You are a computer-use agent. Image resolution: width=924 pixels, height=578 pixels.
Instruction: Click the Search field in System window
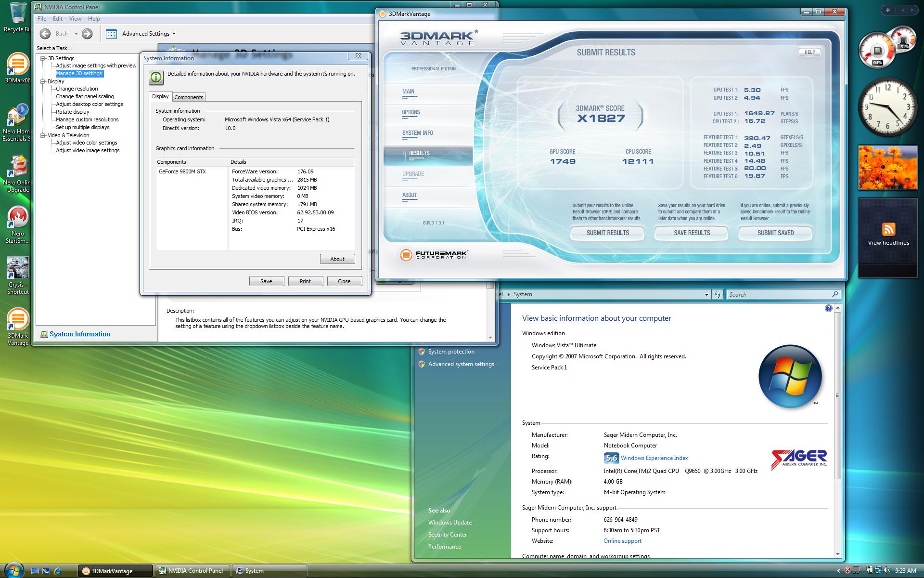[x=779, y=294]
